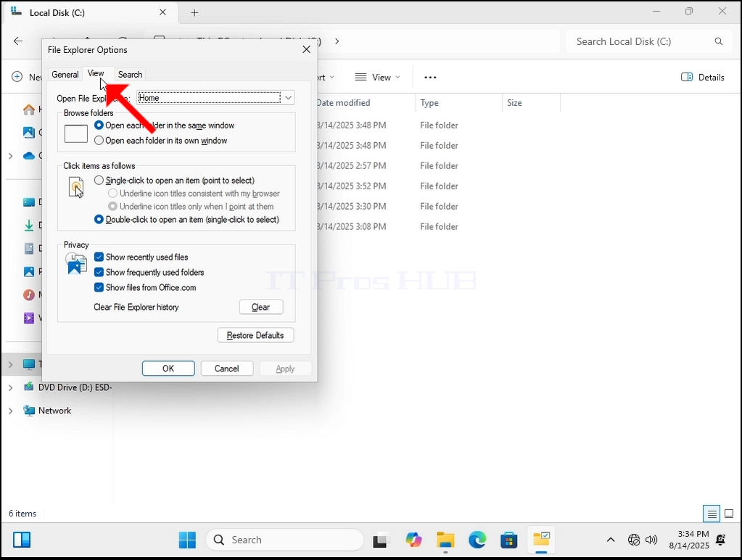Click the volume speaker icon in tray
Viewport: 742px width, 560px height.
tap(651, 540)
